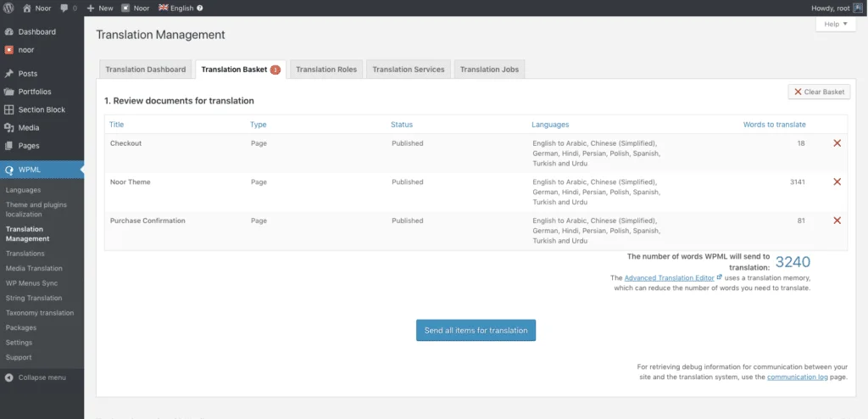Open WPML Settings submenu item
868x419 pixels.
(19, 343)
